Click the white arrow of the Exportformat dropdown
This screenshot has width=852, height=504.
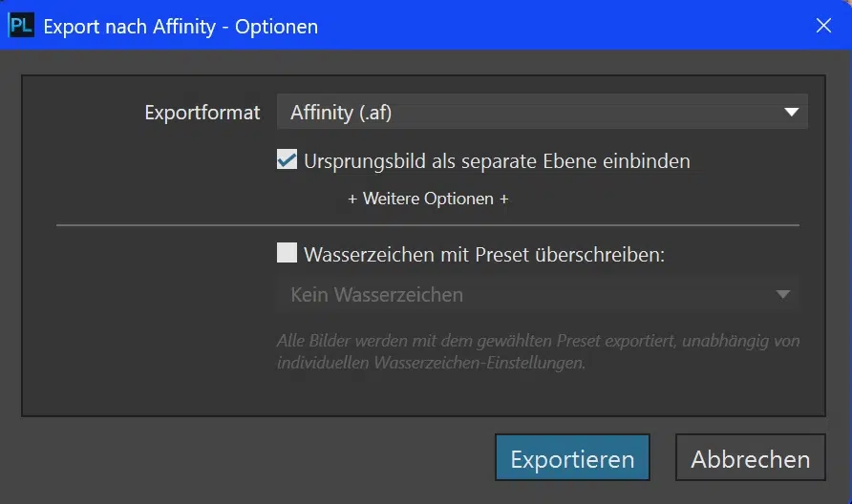(791, 112)
